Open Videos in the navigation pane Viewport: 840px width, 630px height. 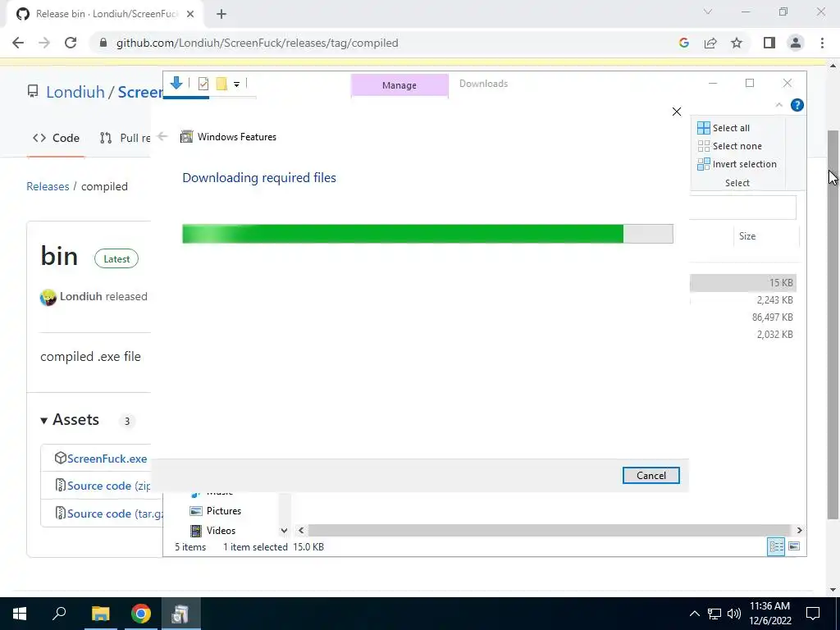coord(213,531)
